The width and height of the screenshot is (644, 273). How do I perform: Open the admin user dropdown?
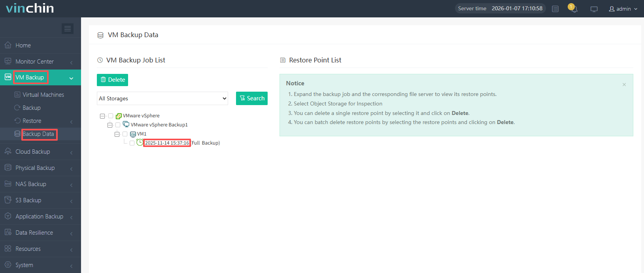pos(623,9)
